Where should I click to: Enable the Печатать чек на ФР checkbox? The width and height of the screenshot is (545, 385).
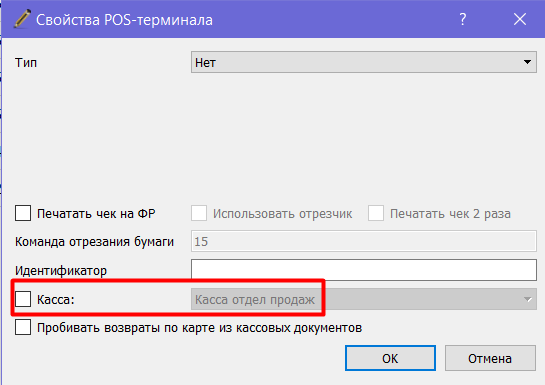click(23, 213)
